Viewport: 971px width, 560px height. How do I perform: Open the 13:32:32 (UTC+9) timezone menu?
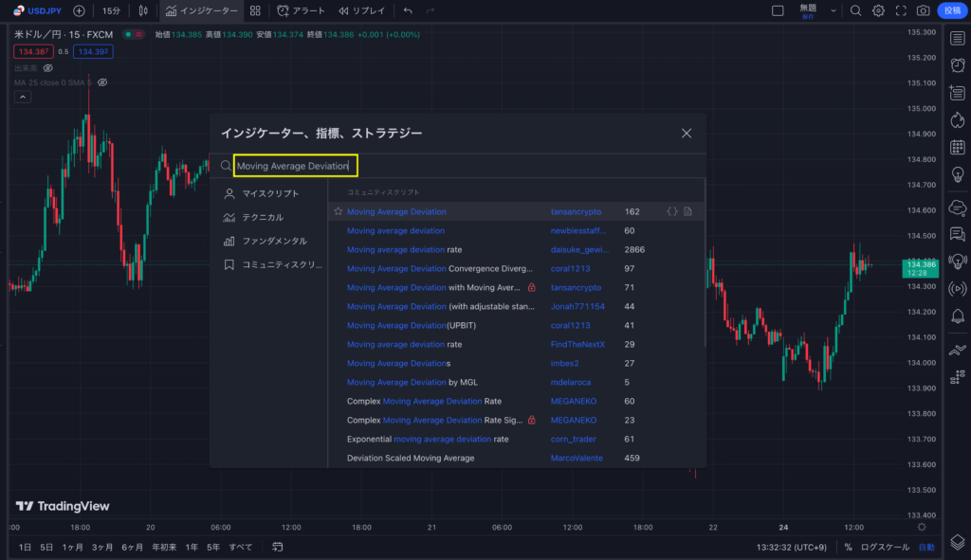pyautogui.click(x=792, y=547)
